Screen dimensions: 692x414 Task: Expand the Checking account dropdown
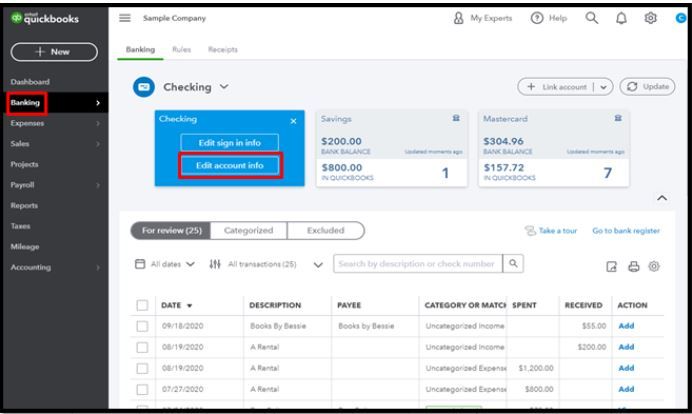[x=224, y=87]
